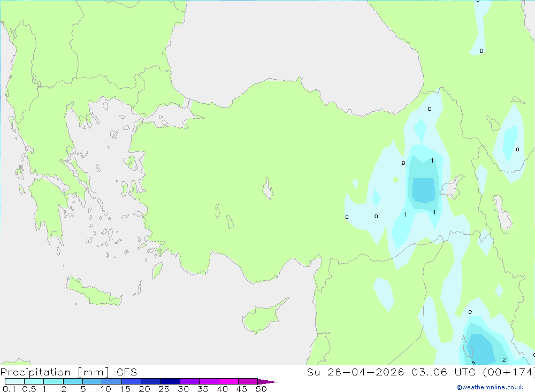Click the 45–50 mm legend color box
The width and height of the screenshot is (535, 392).
point(248,381)
